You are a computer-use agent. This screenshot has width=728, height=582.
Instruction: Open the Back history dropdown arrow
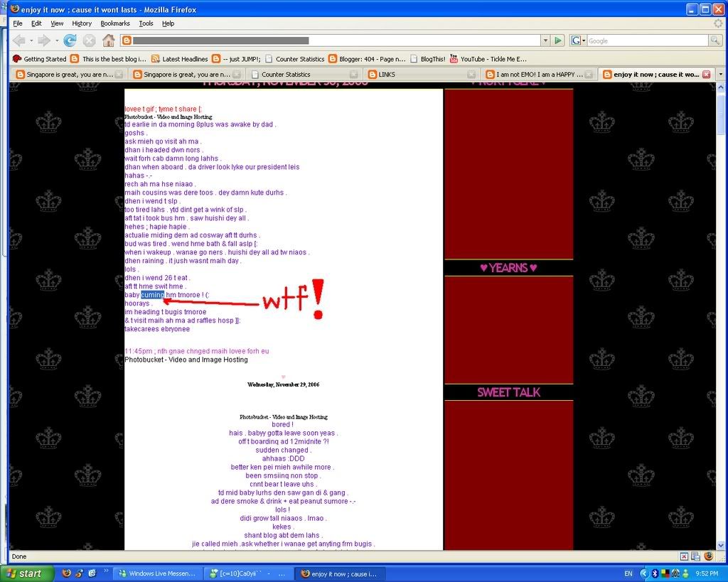tap(31, 41)
